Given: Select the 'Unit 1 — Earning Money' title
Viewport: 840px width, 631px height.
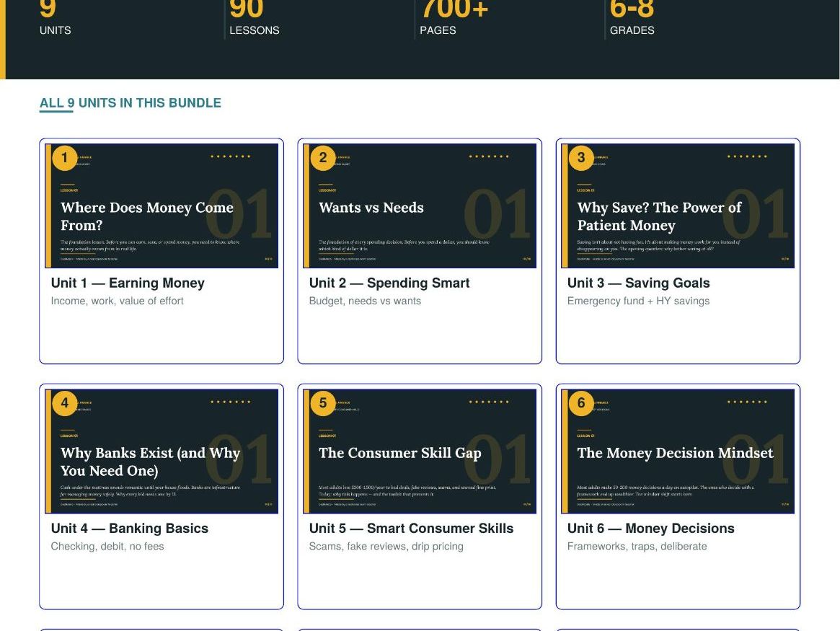Looking at the screenshot, I should pyautogui.click(x=128, y=283).
